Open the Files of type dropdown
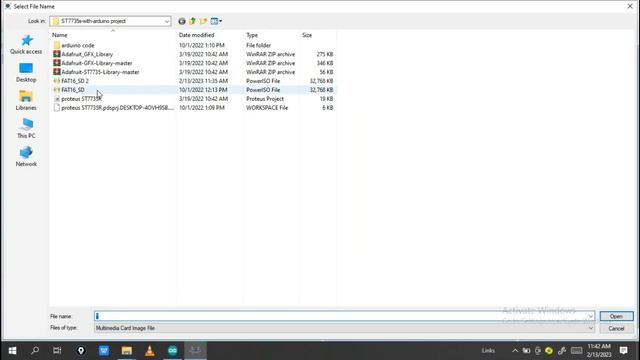Viewport: 640px width, 360px height. (344, 328)
